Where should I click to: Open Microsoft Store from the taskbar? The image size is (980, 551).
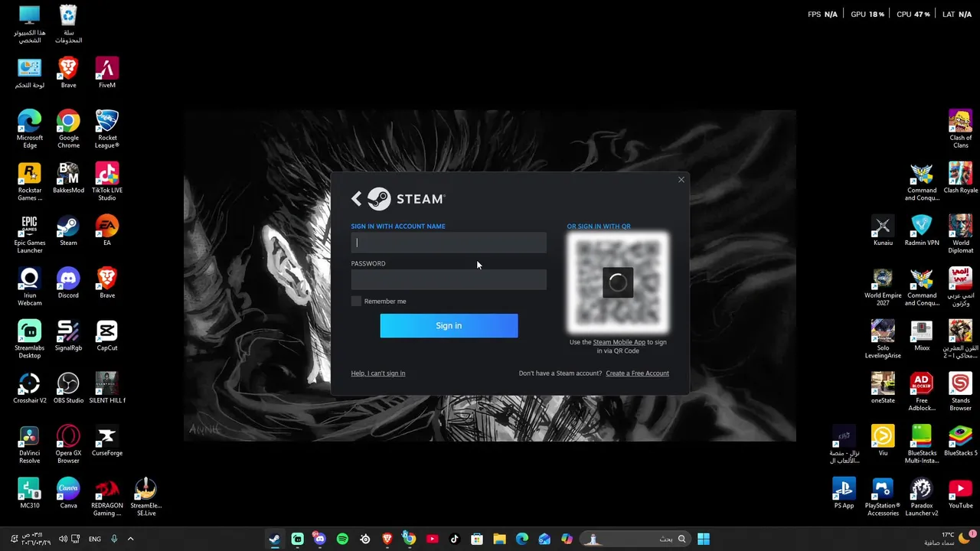click(477, 539)
